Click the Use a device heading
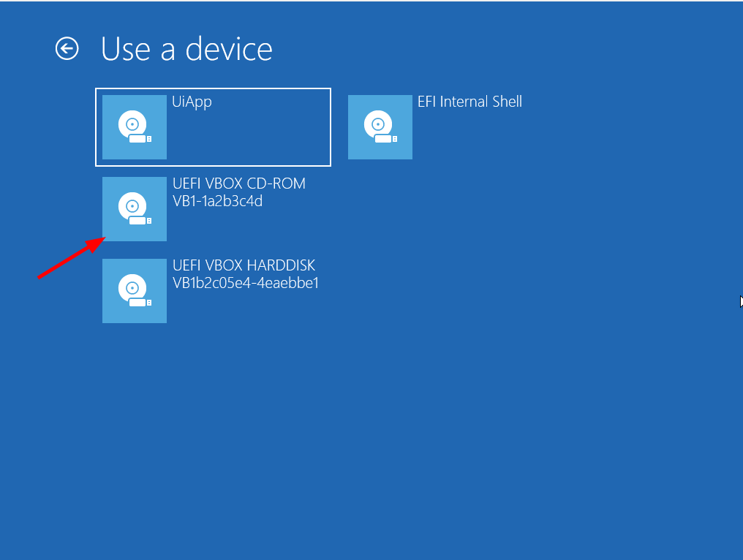Screen dimensions: 743x560 186,49
